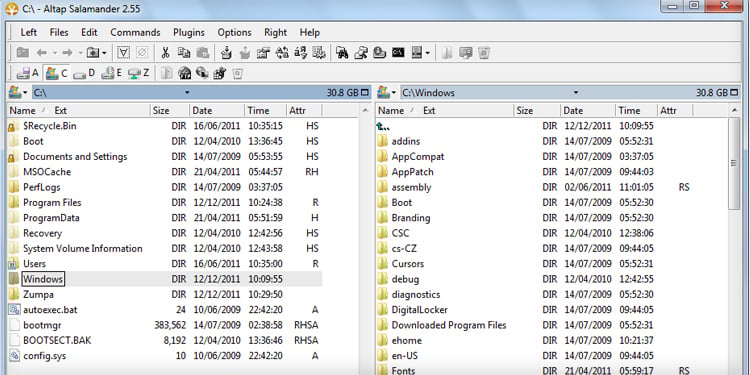Click the Pack files icon
The width and height of the screenshot is (750, 375).
tap(227, 53)
